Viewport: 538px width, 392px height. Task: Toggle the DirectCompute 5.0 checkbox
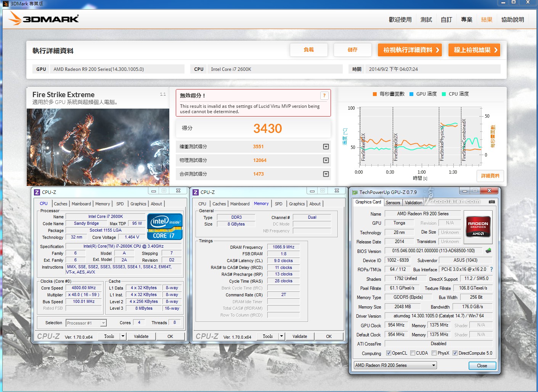coord(455,353)
